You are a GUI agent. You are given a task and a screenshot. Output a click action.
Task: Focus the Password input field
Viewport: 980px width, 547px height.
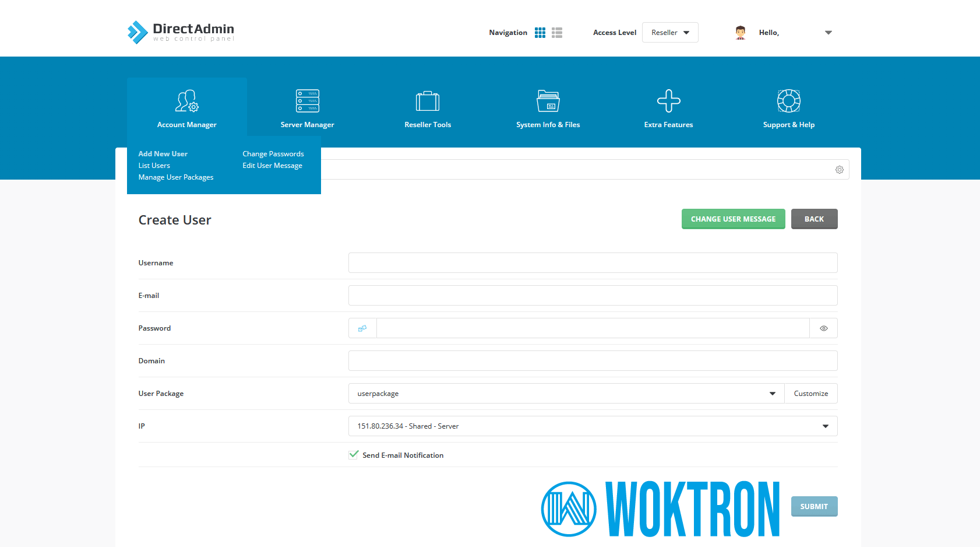[593, 328]
